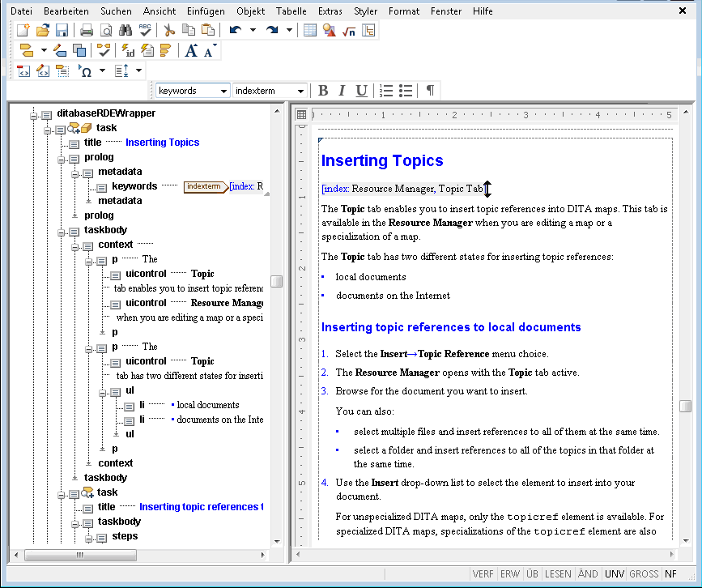Decrease font size with the small A icon
Viewport: 702px width, 588px height.
[x=210, y=50]
